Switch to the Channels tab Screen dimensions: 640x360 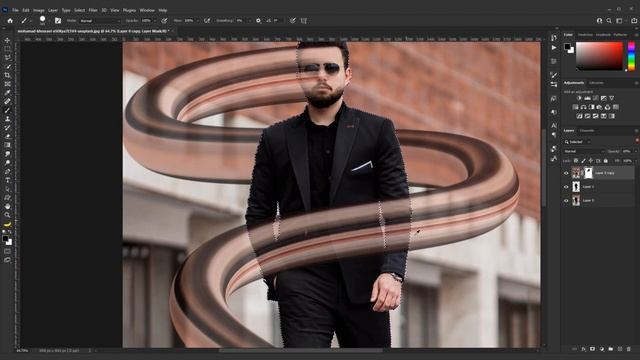pyautogui.click(x=587, y=131)
